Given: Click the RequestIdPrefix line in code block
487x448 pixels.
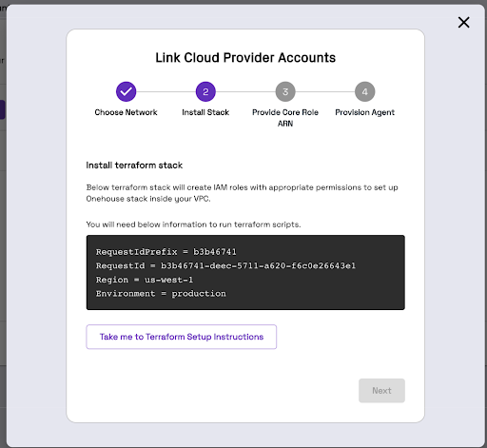Looking at the screenshot, I should point(166,252).
